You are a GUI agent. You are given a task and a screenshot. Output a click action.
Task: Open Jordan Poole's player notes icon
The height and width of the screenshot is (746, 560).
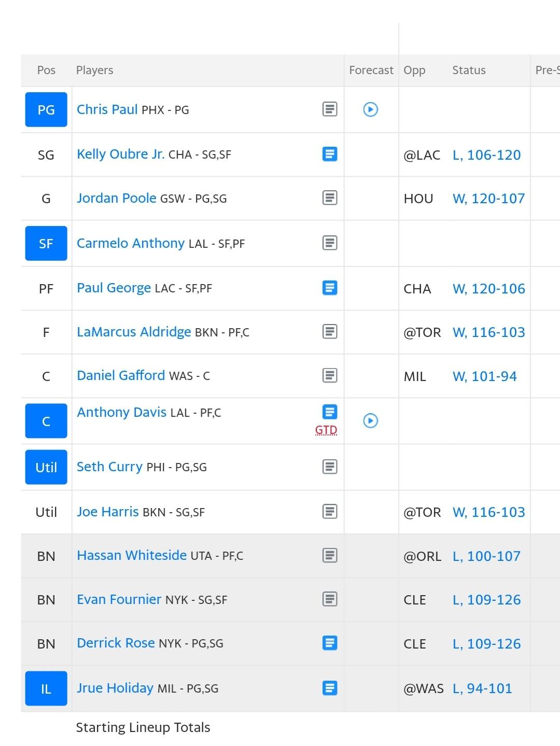click(x=330, y=198)
